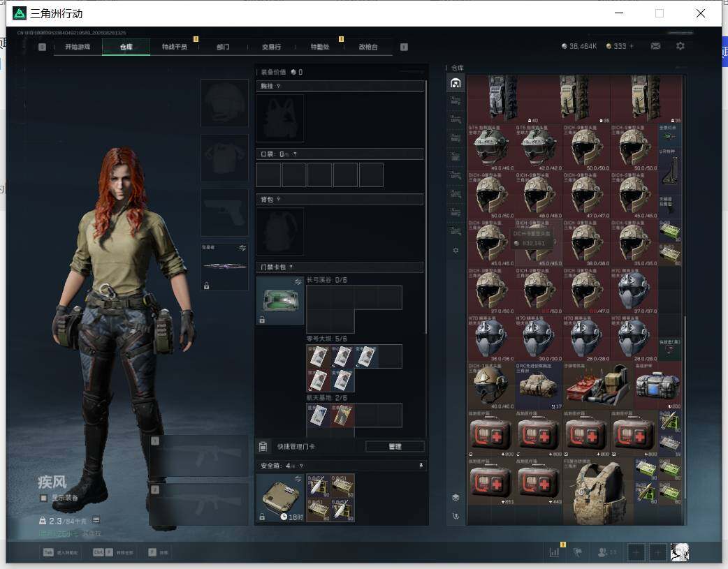Select the DICH-1 helmet showing 40.0/40.0
The width and height of the screenshot is (728, 569).
point(490,386)
